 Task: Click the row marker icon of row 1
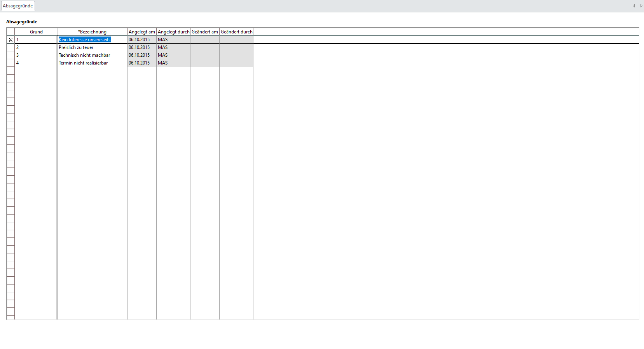click(x=10, y=40)
